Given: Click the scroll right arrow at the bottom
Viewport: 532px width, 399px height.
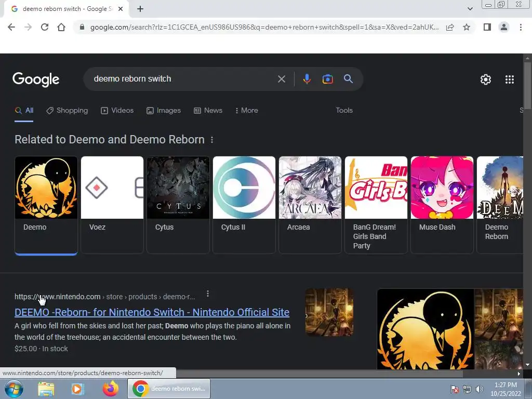Looking at the screenshot, I should click(519, 374).
